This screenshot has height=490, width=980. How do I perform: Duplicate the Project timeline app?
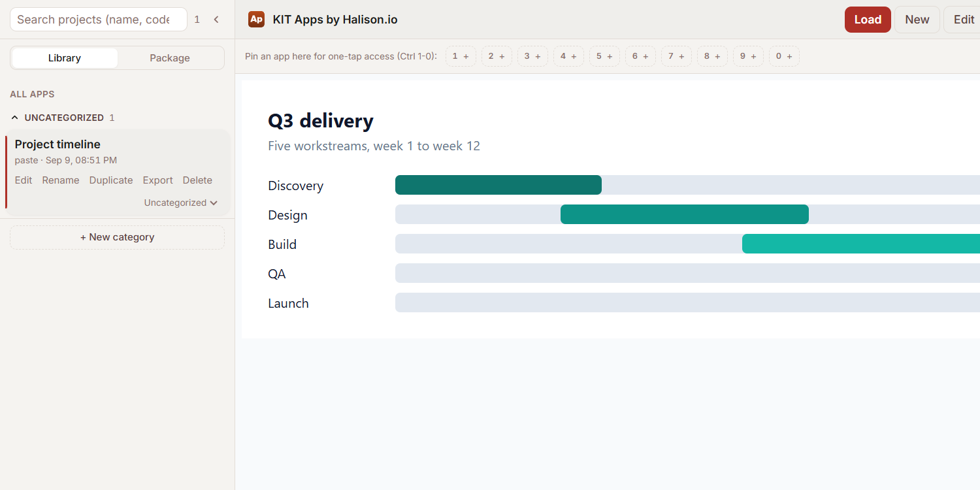[x=111, y=180]
